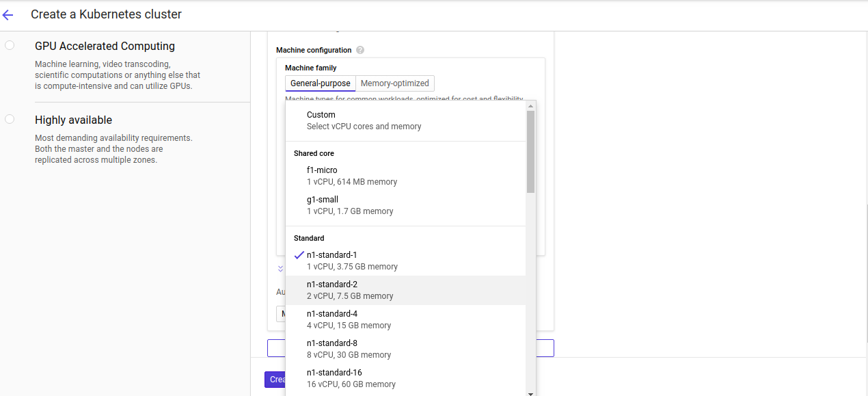This screenshot has width=868, height=396.
Task: Select the GPU Accelerated Computing radio button
Action: (x=10, y=44)
